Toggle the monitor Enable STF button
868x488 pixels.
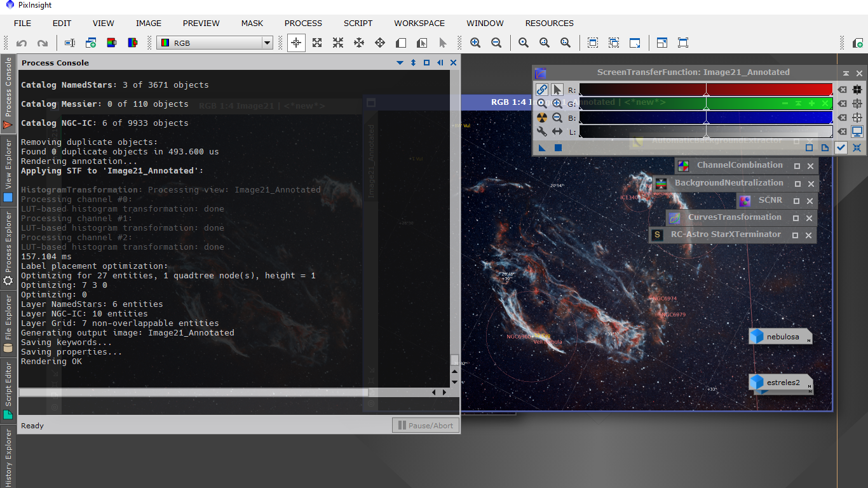coord(857,132)
